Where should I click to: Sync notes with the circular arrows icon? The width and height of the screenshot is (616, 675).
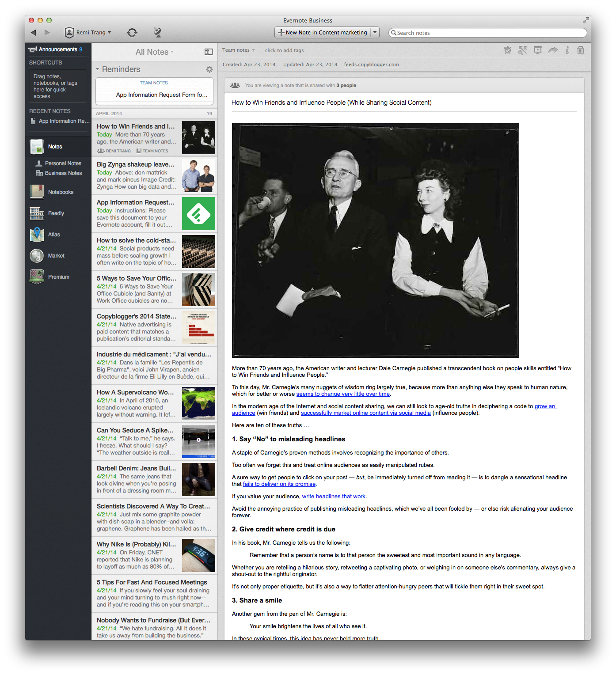click(132, 32)
